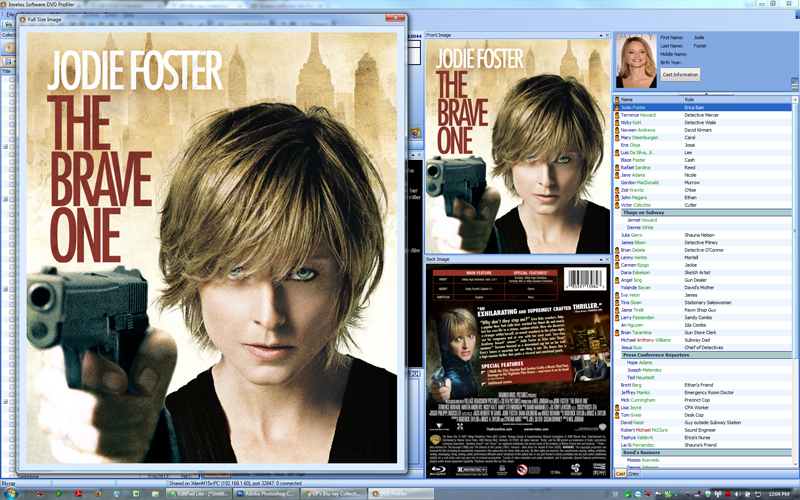Select cast member Jermel Howard
The height and width of the screenshot is (500, 800).
coord(703,220)
